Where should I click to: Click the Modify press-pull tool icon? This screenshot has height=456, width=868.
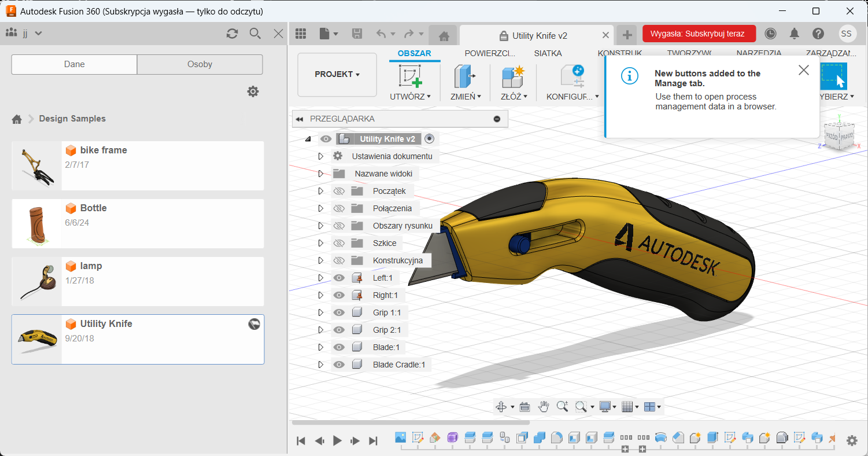click(x=464, y=76)
